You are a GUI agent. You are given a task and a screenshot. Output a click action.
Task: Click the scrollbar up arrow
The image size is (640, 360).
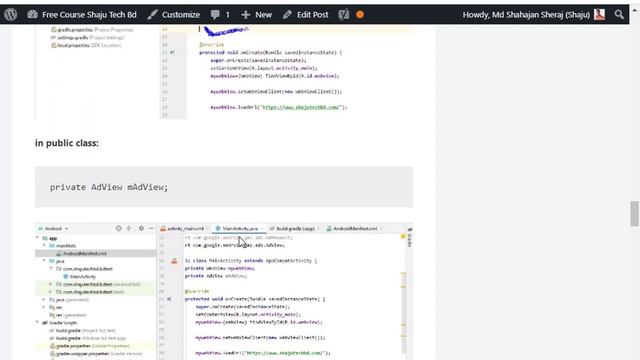[x=634, y=11]
